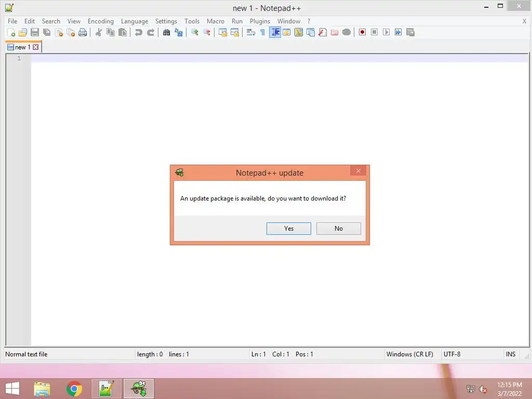Click the Copy toolbar icon
The width and height of the screenshot is (532, 399).
pos(111,32)
